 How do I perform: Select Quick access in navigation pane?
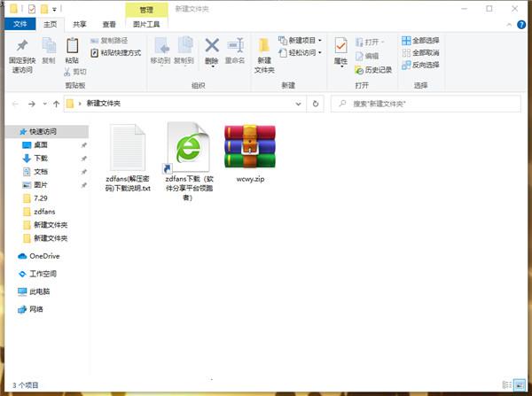[x=47, y=131]
